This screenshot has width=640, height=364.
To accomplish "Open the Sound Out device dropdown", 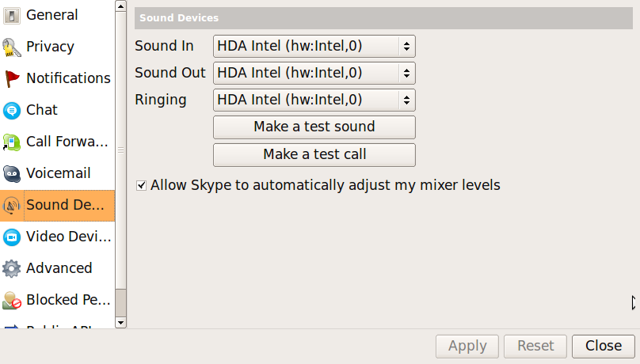I will pyautogui.click(x=314, y=73).
